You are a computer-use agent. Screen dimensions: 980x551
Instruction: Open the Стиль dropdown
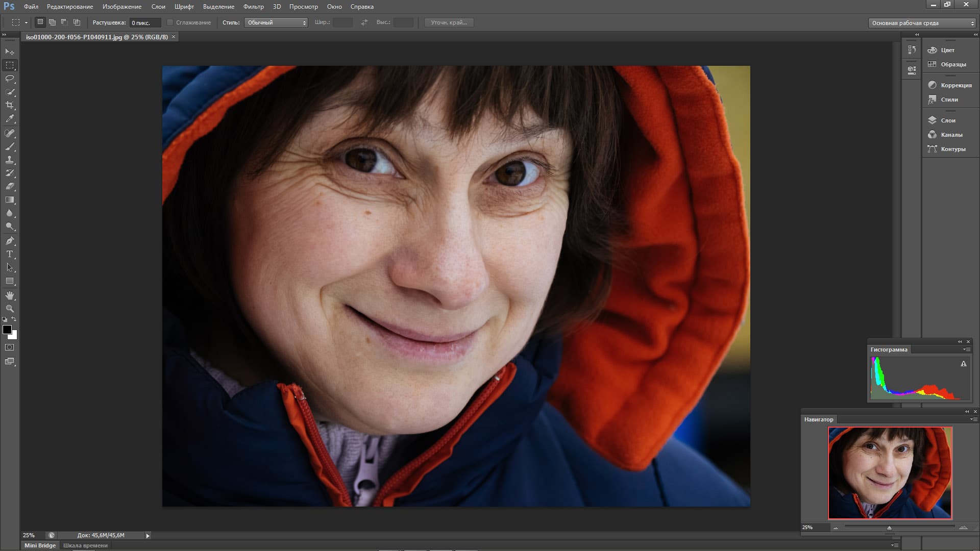(x=276, y=22)
